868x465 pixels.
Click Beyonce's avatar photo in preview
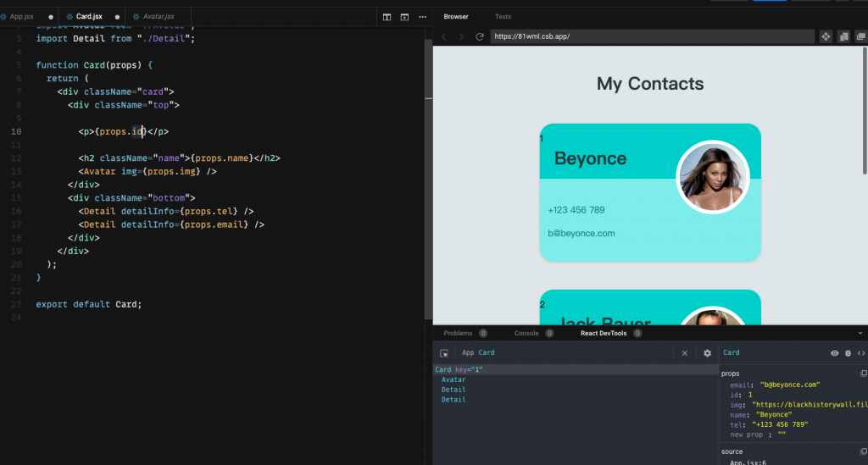coord(712,177)
